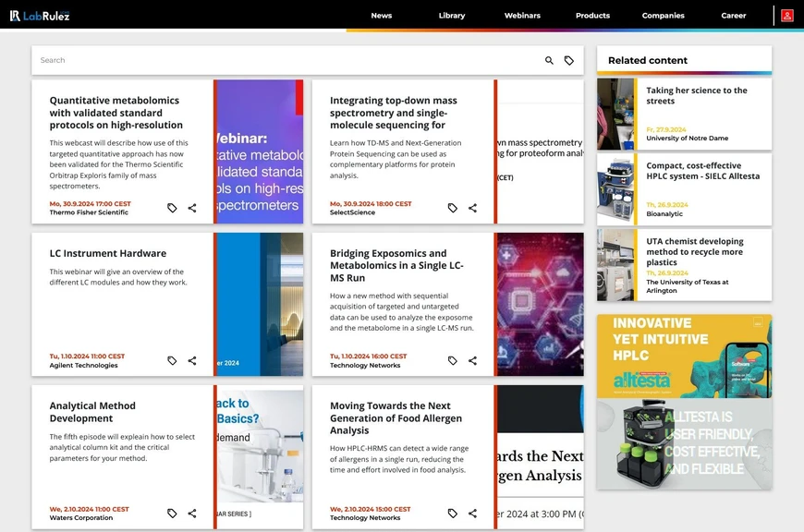Share the LC Instrument Hardware card
Viewport: 804px width, 532px height.
pyautogui.click(x=192, y=360)
